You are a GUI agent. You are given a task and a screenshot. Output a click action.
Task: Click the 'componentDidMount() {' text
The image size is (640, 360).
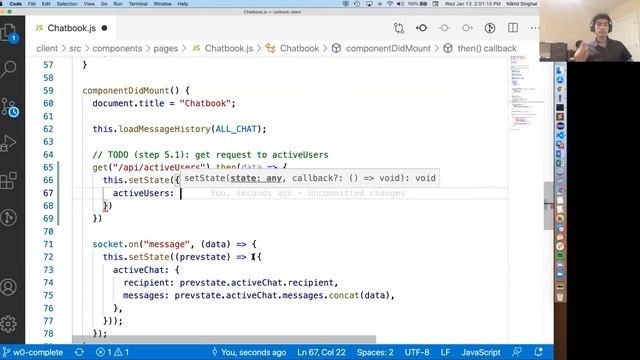pyautogui.click(x=136, y=91)
